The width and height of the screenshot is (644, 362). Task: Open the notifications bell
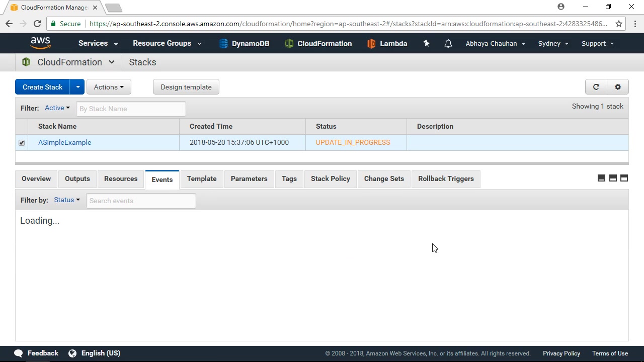point(448,44)
